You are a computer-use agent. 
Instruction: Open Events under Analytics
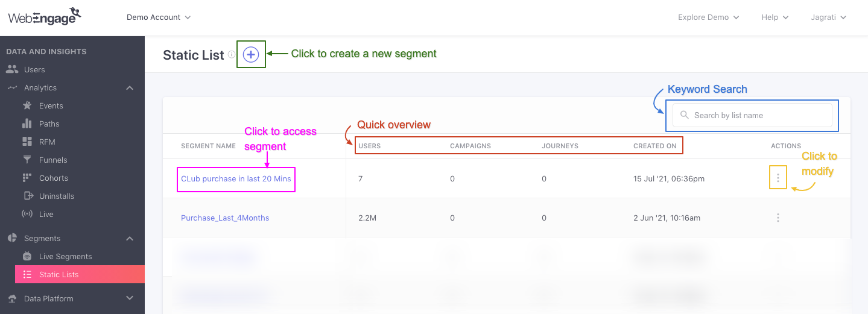point(51,105)
